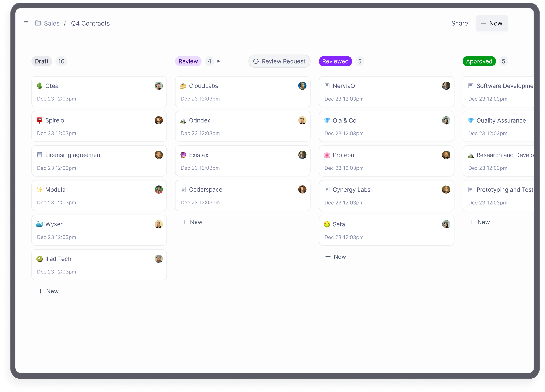Click the Share button
545x392 pixels.
[x=459, y=23]
